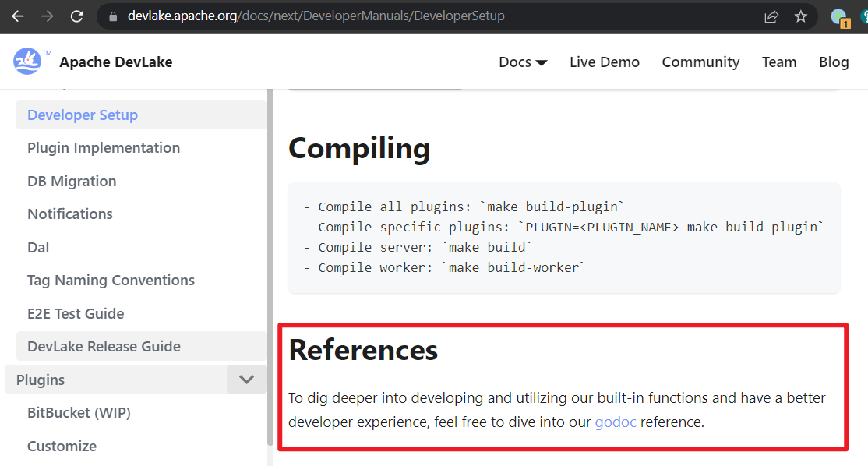Open DevLake Release Guide
The height and width of the screenshot is (466, 868).
click(x=141, y=346)
